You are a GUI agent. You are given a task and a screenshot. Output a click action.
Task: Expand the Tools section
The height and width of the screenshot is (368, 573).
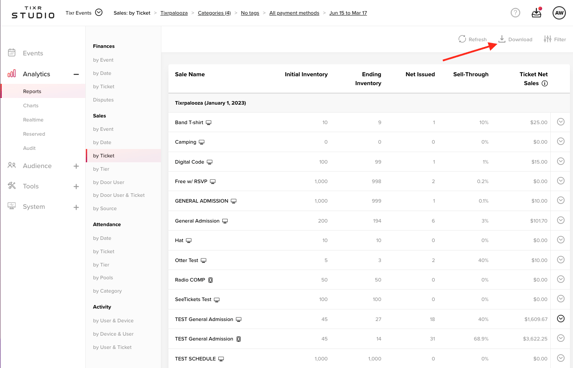(76, 186)
